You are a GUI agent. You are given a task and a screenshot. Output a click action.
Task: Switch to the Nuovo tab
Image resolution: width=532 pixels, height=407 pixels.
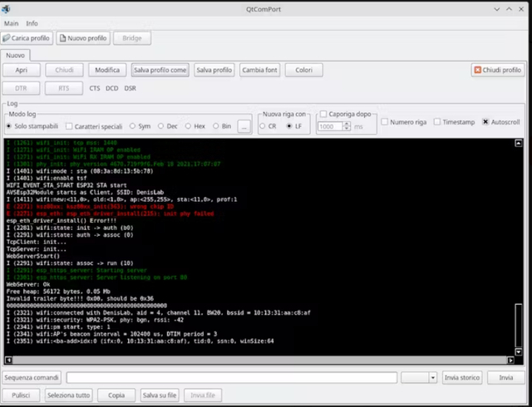point(15,56)
